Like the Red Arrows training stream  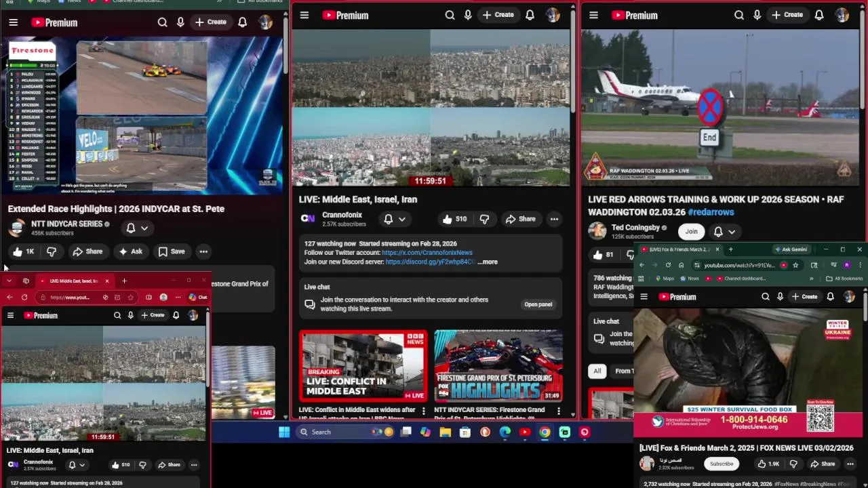click(x=602, y=255)
